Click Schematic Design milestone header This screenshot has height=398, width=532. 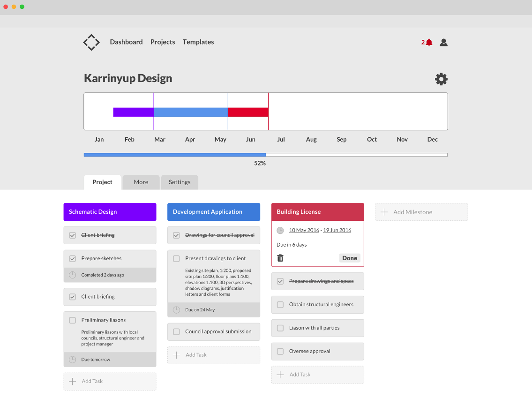coord(110,212)
